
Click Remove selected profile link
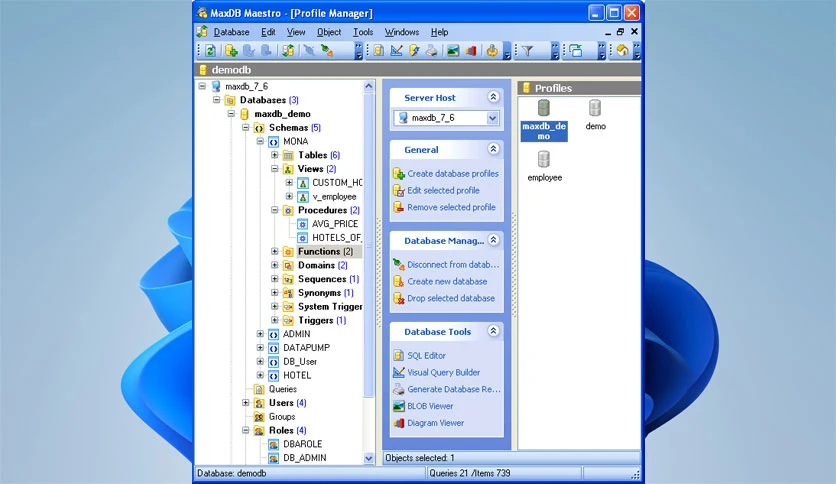click(x=451, y=207)
